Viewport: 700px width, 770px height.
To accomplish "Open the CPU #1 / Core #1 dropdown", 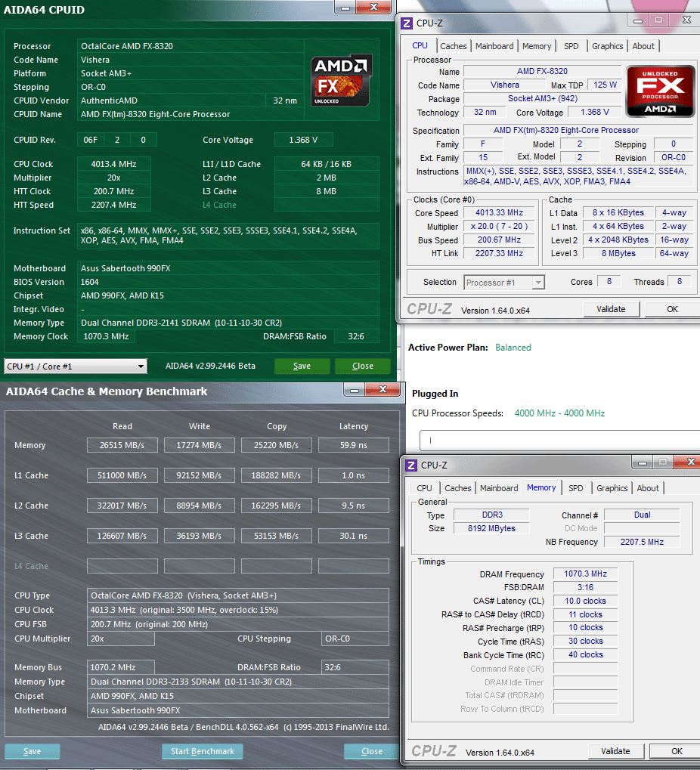I will coord(75,366).
